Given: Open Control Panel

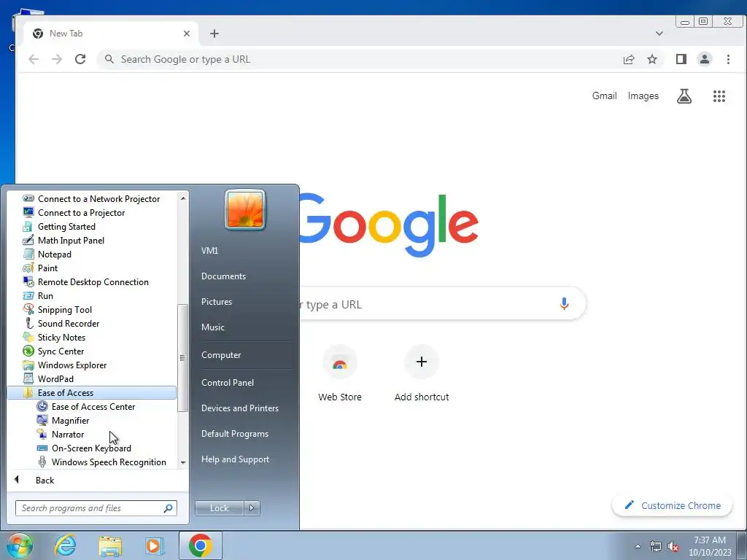Looking at the screenshot, I should [x=228, y=382].
